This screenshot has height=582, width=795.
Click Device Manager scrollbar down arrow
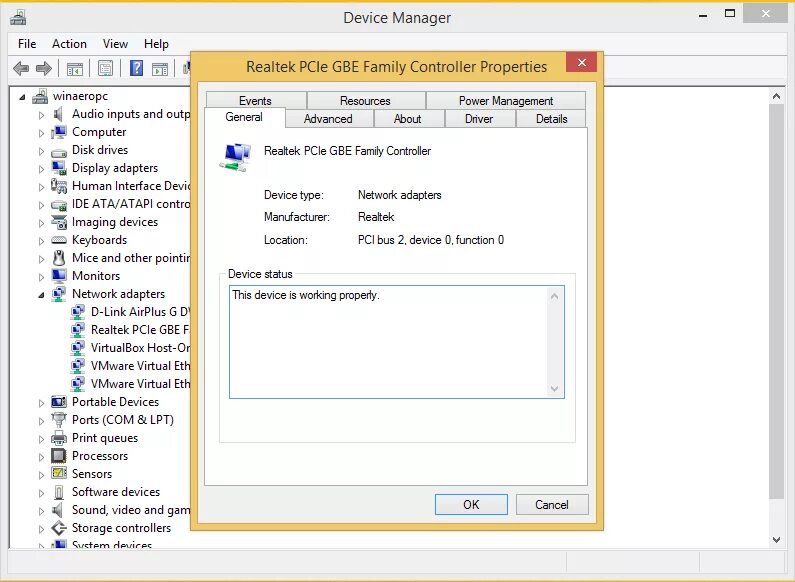pos(776,540)
